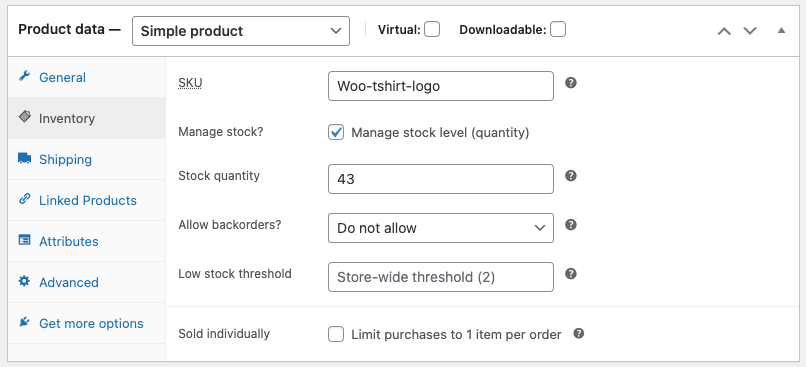
Task: Click the Inventory tag icon
Action: (x=24, y=117)
